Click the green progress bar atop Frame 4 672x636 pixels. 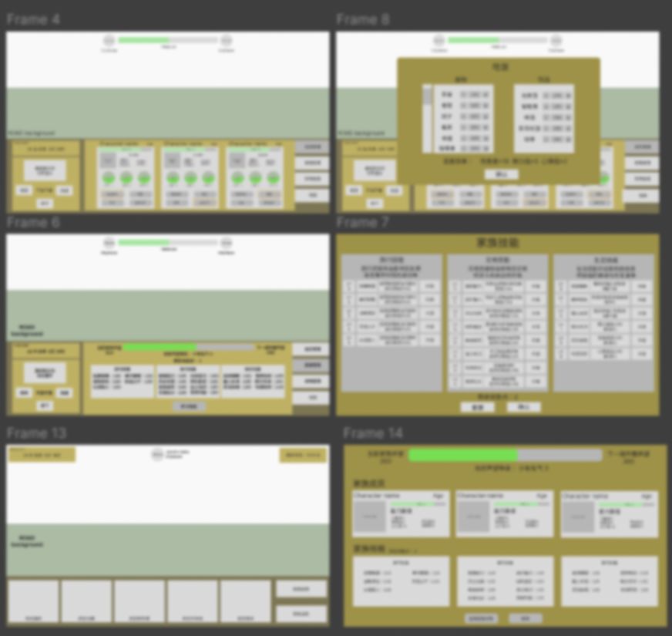click(x=167, y=40)
